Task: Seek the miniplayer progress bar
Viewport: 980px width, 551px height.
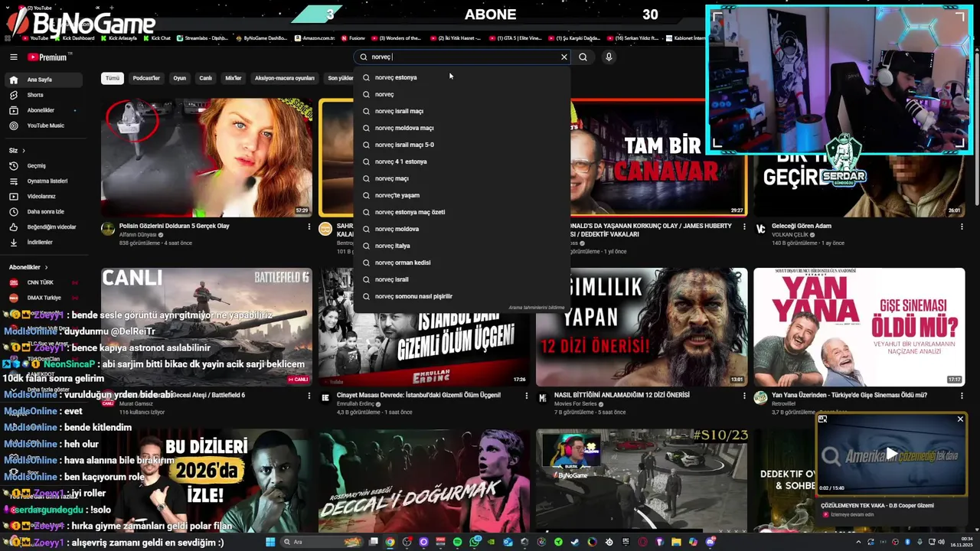Action: click(891, 494)
